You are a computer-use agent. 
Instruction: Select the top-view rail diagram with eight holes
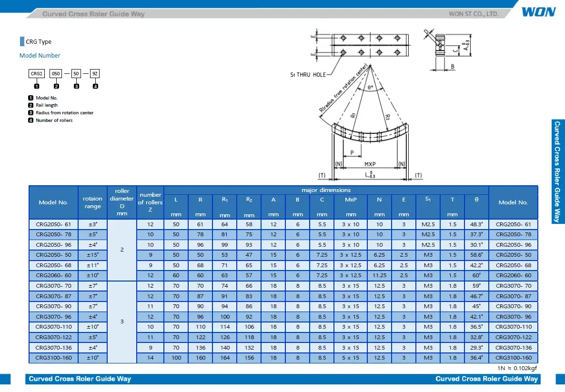(370, 45)
